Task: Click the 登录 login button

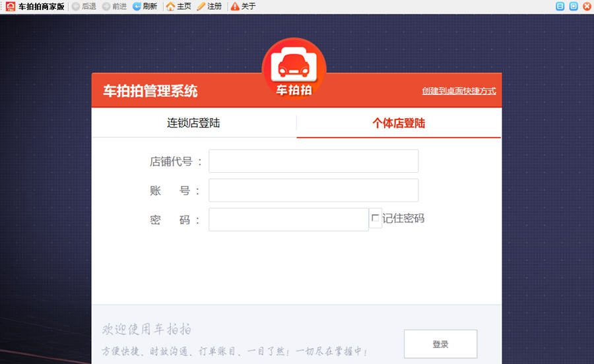Action: pos(441,344)
